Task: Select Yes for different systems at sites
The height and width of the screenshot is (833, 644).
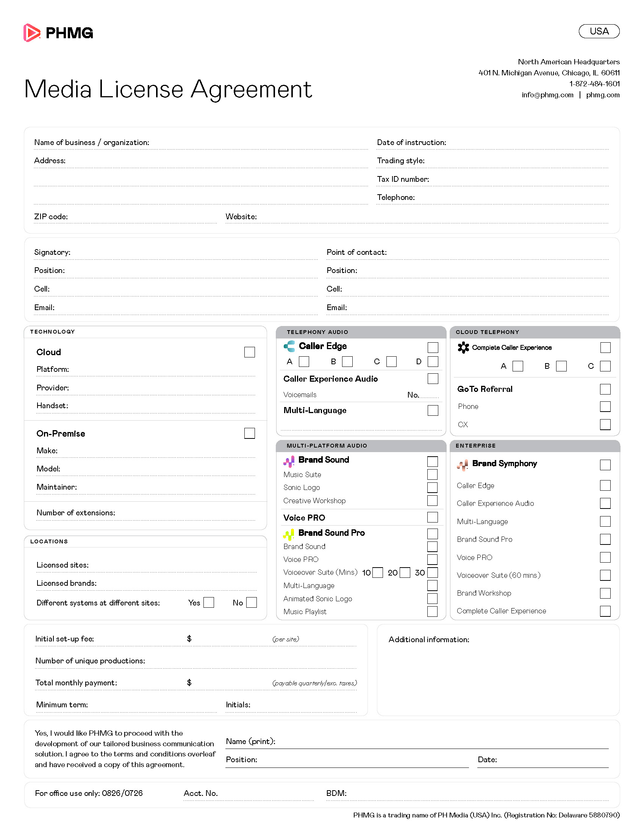Action: [x=209, y=603]
